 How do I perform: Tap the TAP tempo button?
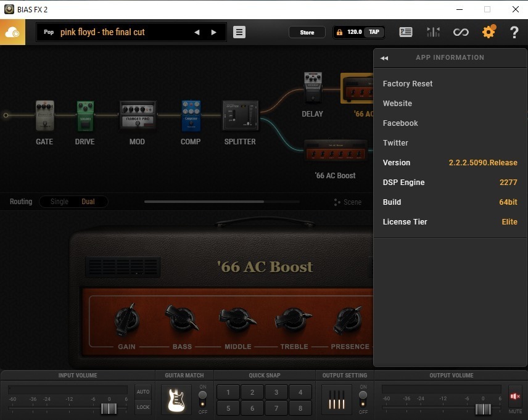click(x=374, y=32)
